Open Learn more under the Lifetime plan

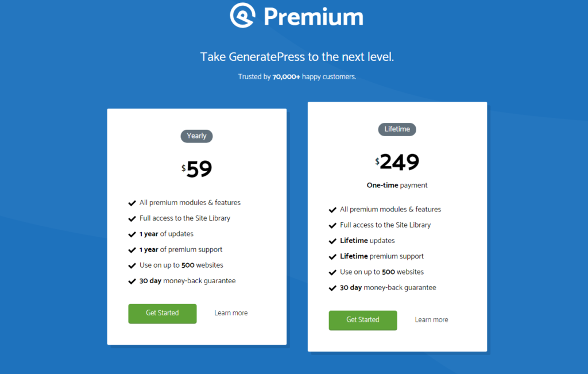pos(431,319)
